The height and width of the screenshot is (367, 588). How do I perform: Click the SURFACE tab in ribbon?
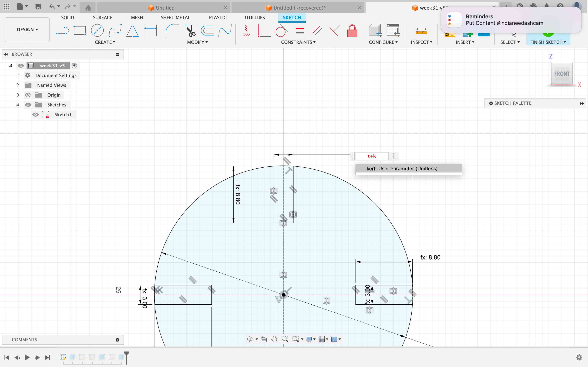click(x=102, y=17)
